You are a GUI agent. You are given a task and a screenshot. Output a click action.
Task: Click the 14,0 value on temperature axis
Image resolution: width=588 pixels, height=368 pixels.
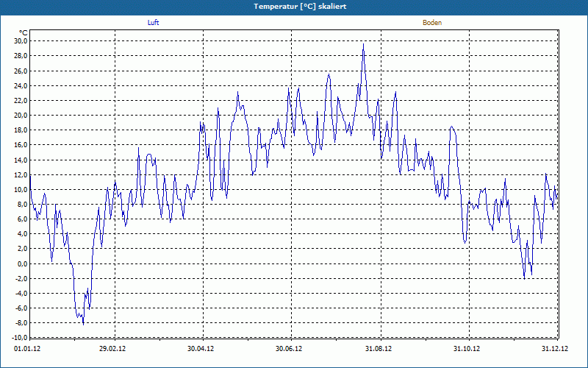[x=21, y=160]
